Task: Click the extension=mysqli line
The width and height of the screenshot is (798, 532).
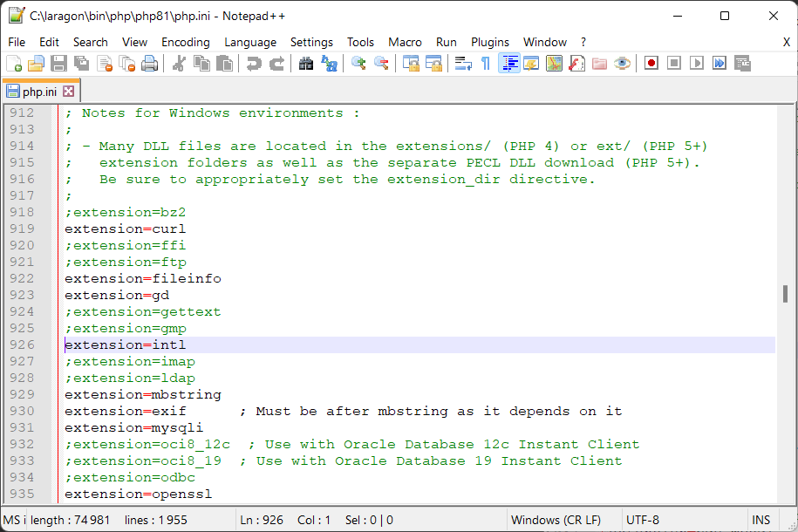Action: click(x=133, y=427)
